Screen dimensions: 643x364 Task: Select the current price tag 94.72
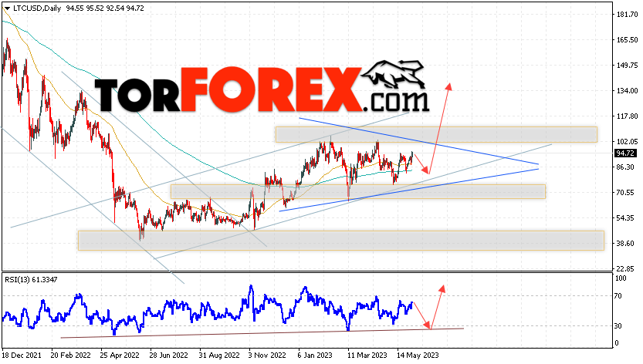click(626, 153)
